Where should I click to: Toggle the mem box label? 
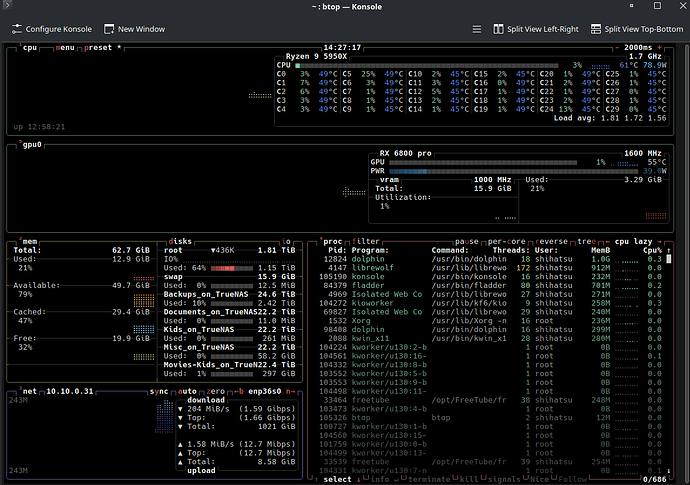[28, 241]
